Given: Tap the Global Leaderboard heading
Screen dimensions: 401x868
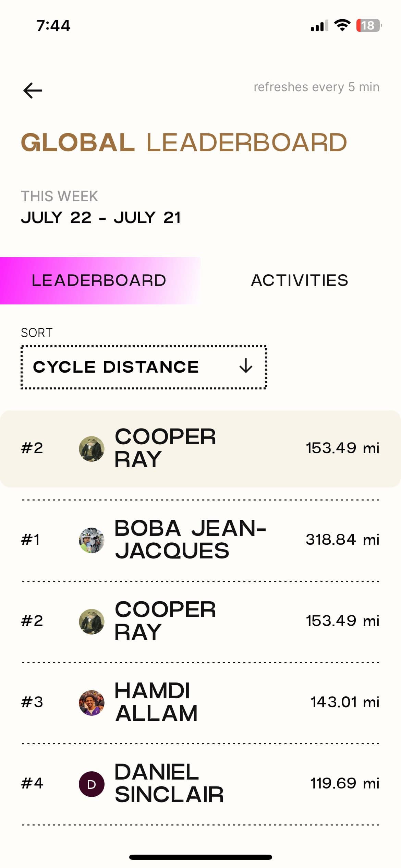Looking at the screenshot, I should [184, 143].
